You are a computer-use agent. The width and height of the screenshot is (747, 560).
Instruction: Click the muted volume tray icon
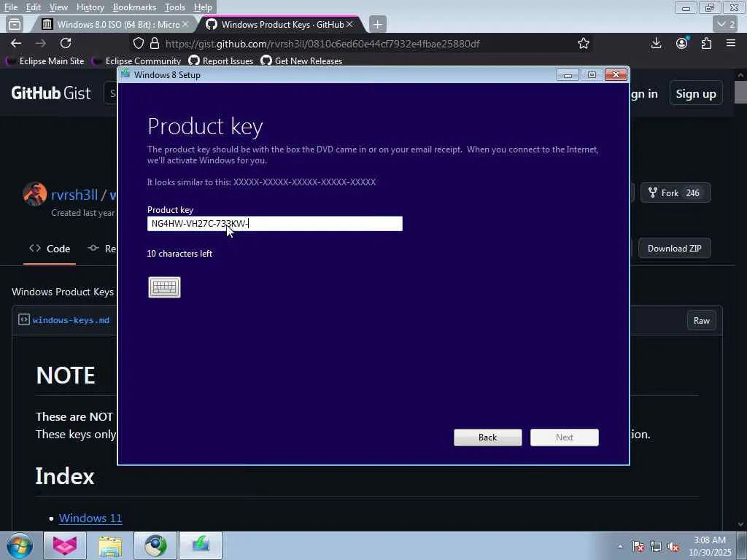(673, 547)
